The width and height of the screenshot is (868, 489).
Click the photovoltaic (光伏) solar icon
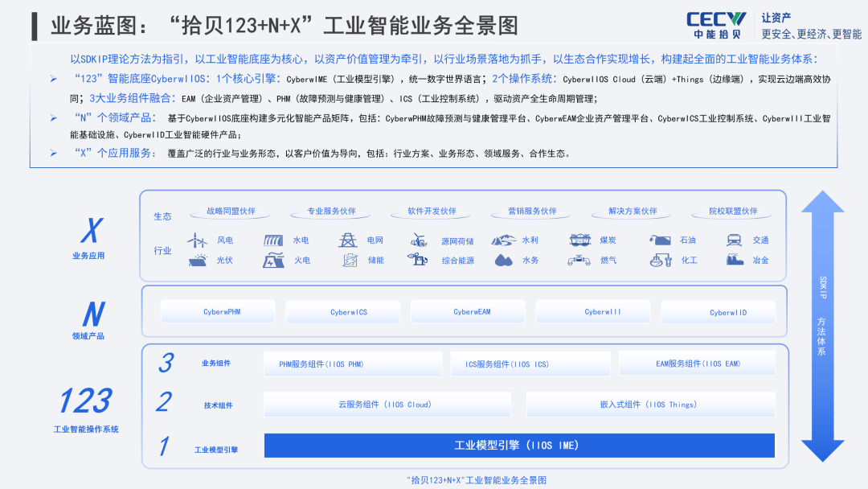[x=198, y=260]
